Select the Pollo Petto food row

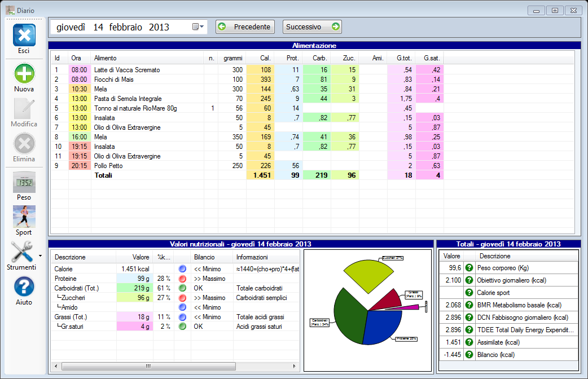(x=108, y=166)
